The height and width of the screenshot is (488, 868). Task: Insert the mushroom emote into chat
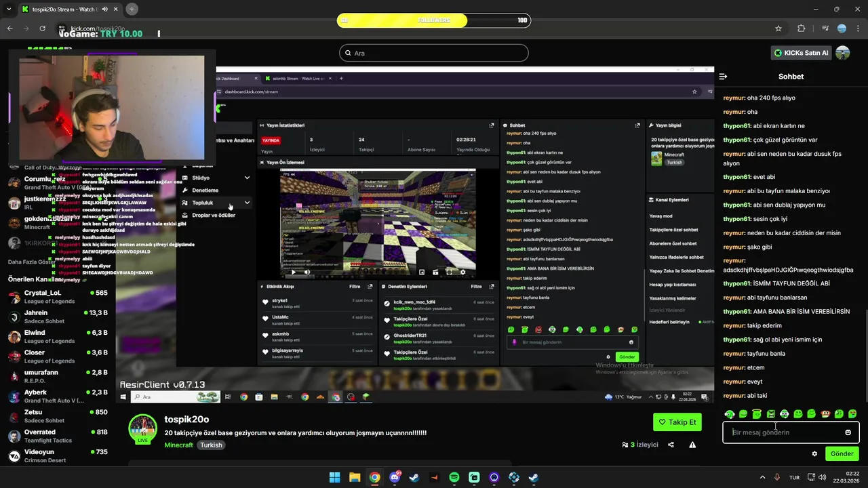(x=825, y=413)
